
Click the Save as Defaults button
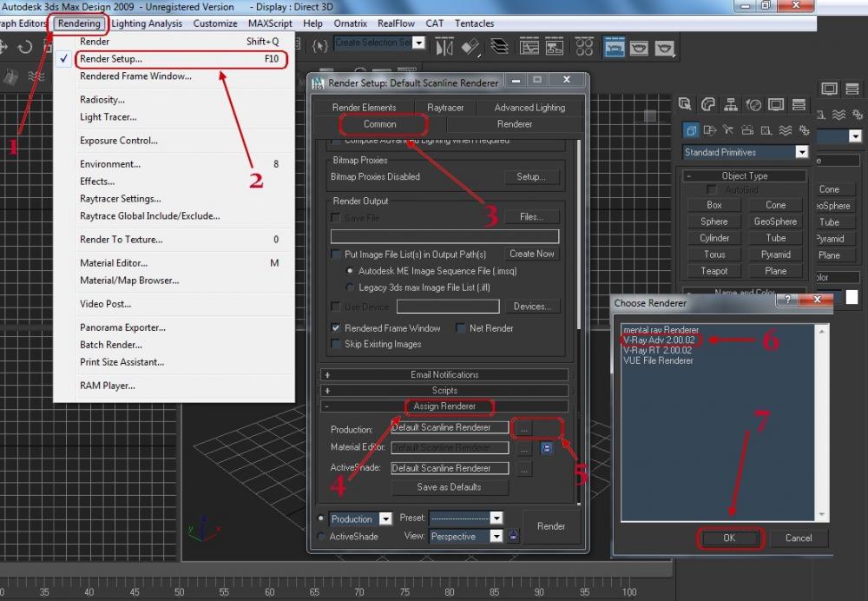pos(449,487)
